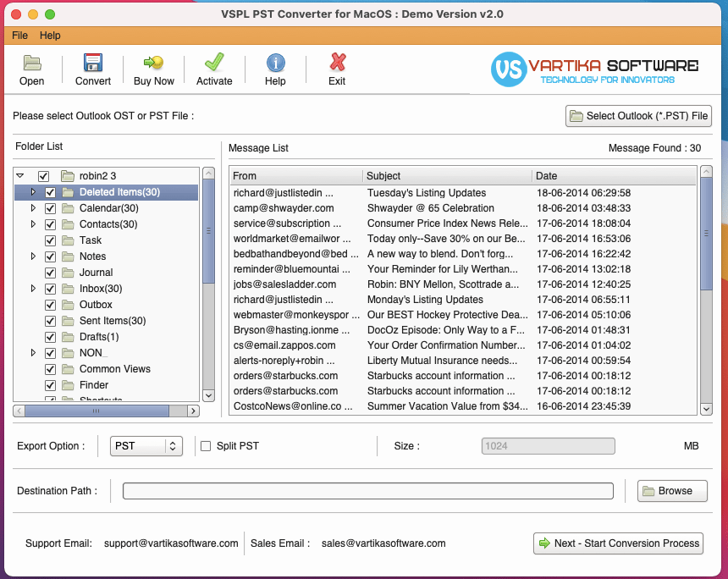This screenshot has height=579, width=728.
Task: Click folder list scroll right arrow
Action: [194, 411]
